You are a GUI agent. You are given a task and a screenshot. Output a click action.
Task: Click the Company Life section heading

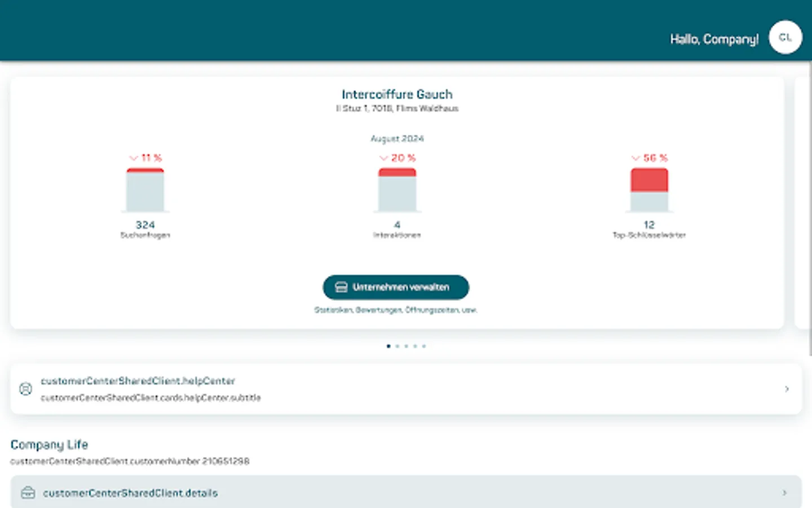(x=49, y=445)
